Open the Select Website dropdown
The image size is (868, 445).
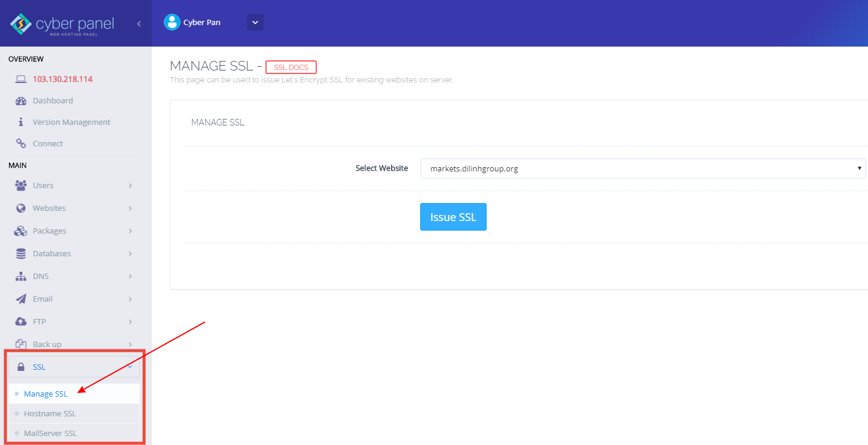[x=643, y=168]
